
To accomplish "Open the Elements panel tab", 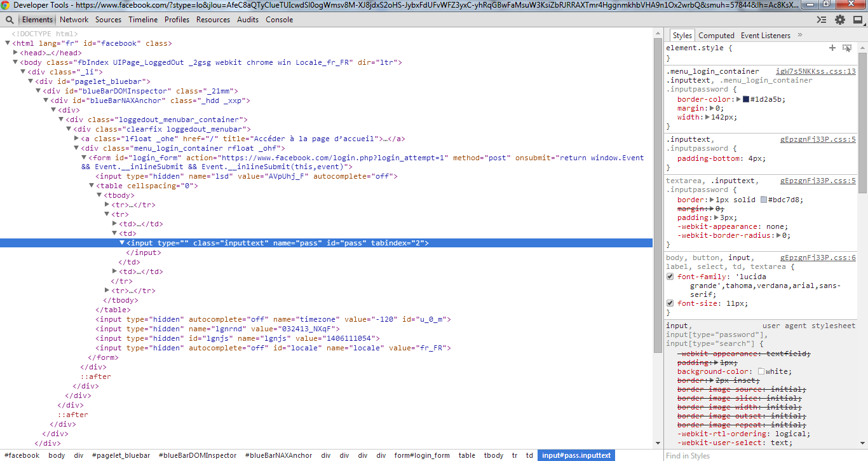I will click(37, 20).
